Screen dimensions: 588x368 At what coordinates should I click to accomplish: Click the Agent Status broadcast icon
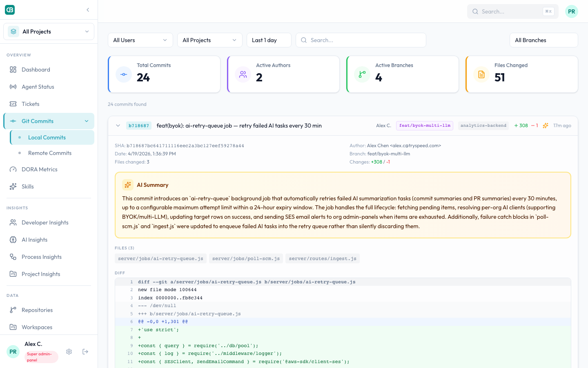coord(13,87)
